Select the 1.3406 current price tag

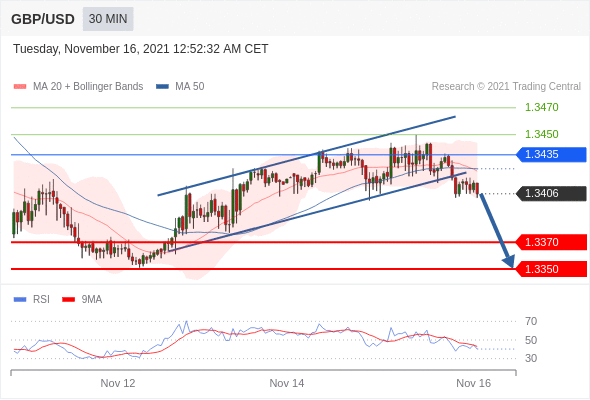551,194
